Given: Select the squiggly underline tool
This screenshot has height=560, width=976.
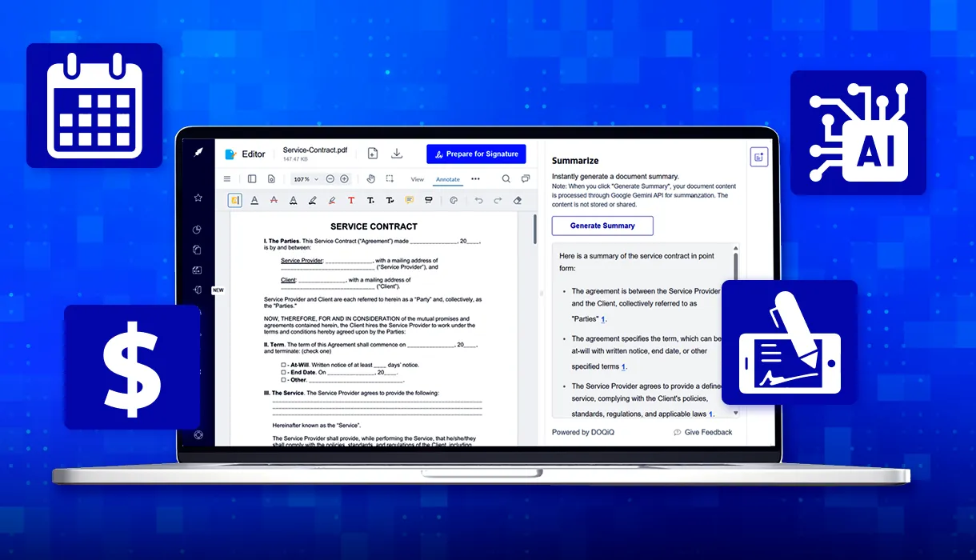Looking at the screenshot, I should (x=293, y=201).
